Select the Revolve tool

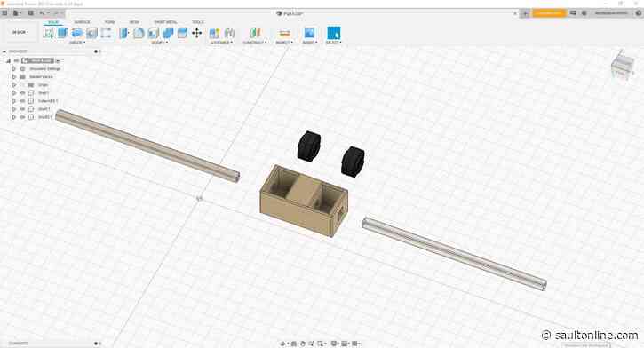point(77,33)
